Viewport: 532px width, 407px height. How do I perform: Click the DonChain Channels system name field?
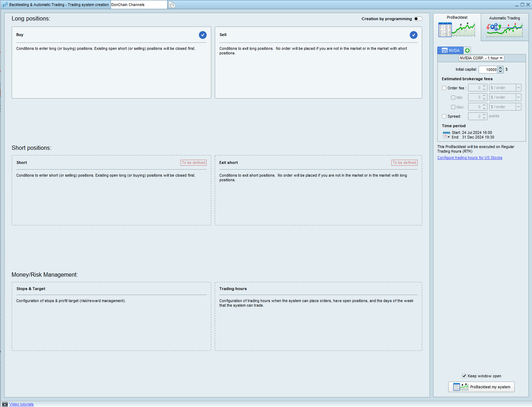(x=139, y=5)
